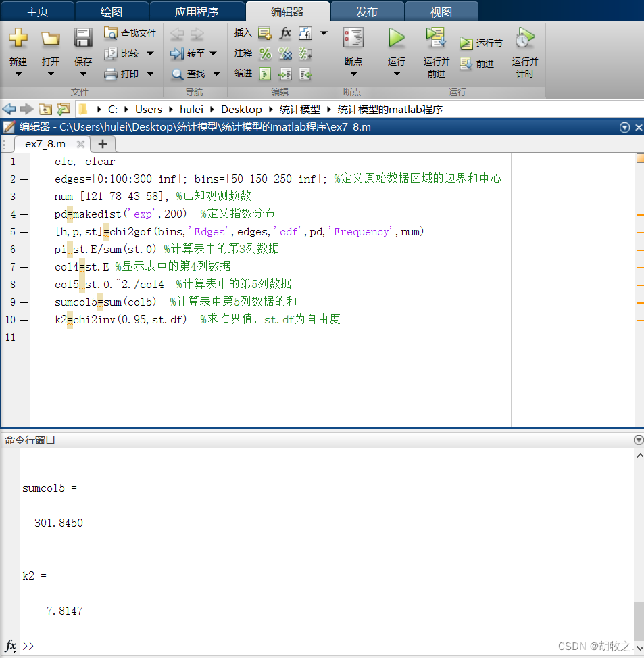The height and width of the screenshot is (658, 644).
Task: Click the Run and Time (运行并计时) icon
Action: (x=525, y=38)
